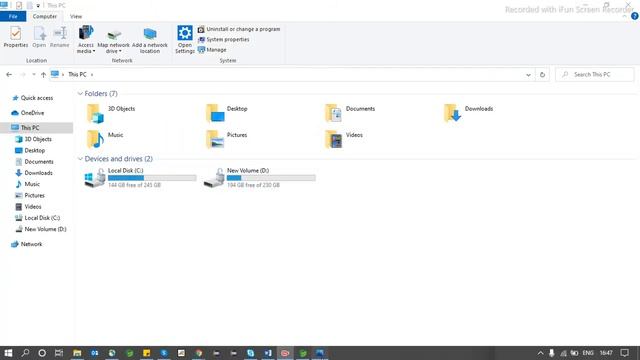
Task: Select the Local Disk (C:) drive icon
Action: 95,178
